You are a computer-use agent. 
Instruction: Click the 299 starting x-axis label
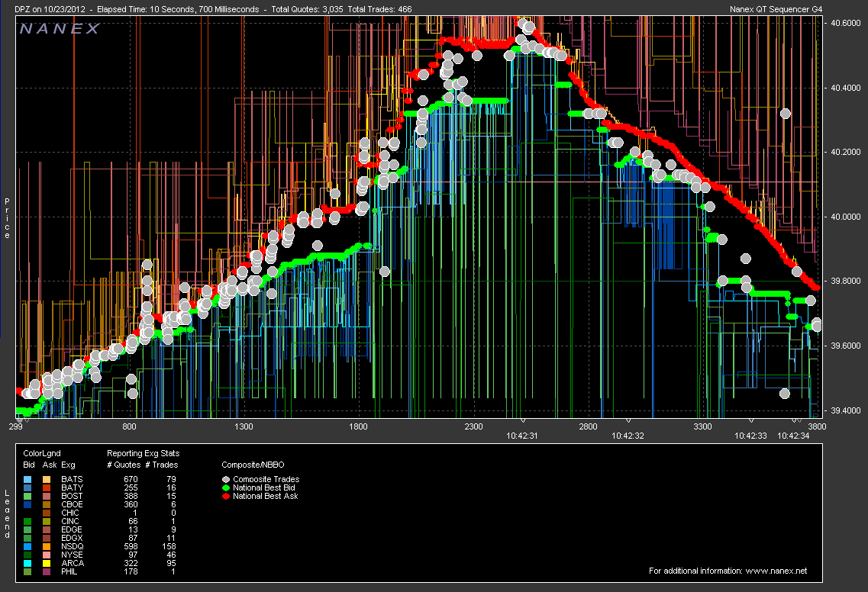click(15, 426)
